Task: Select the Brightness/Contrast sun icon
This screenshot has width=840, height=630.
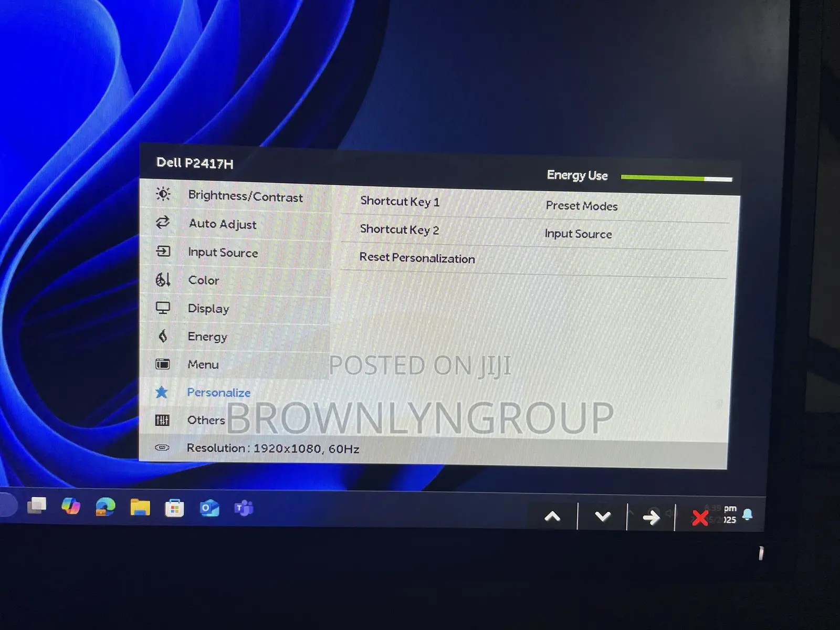Action: point(163,194)
